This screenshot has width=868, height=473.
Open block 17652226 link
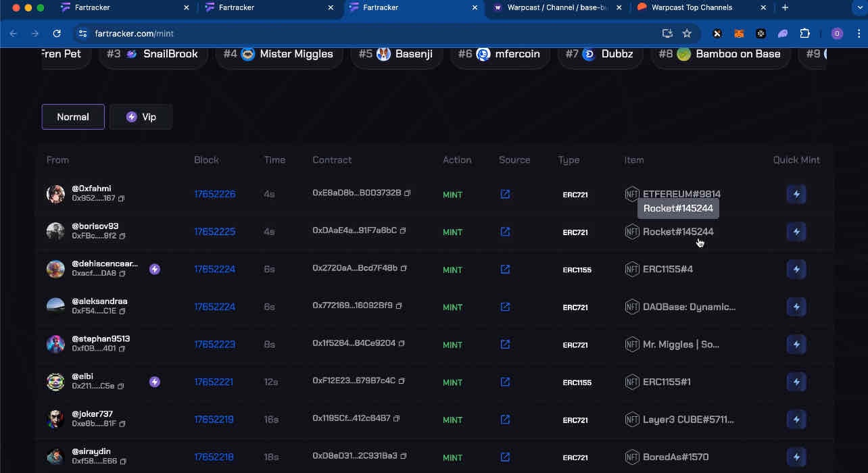click(x=214, y=194)
